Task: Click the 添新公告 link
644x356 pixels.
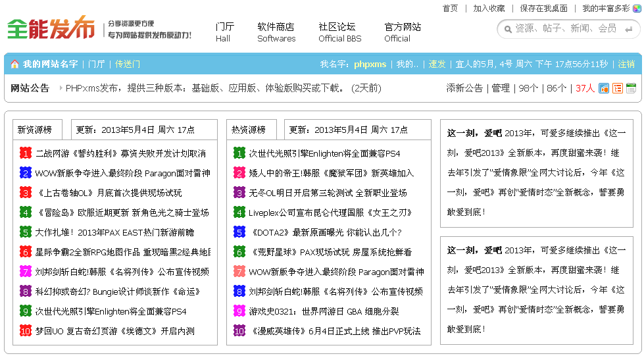Action: (464, 88)
